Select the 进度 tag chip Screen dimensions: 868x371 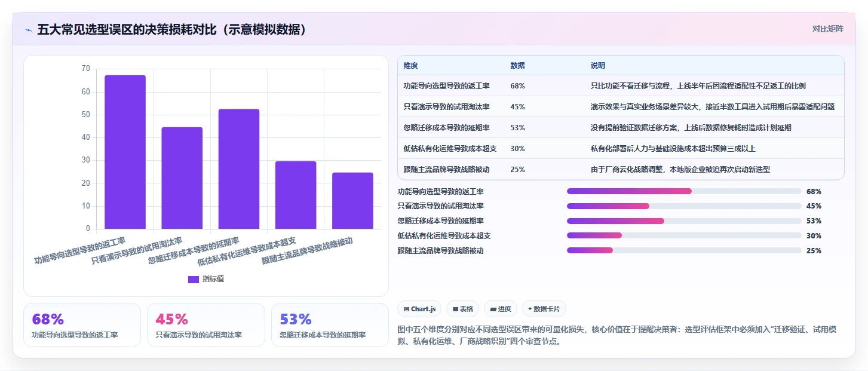click(x=501, y=309)
